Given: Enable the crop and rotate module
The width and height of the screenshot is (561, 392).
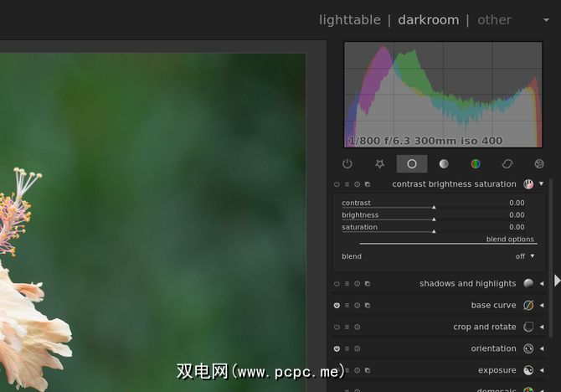Looking at the screenshot, I should [337, 327].
